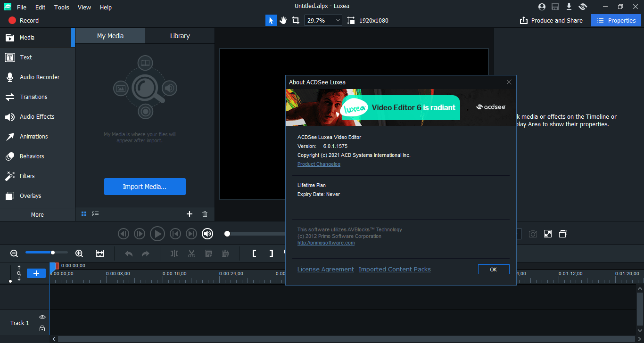Play the preview

(157, 233)
